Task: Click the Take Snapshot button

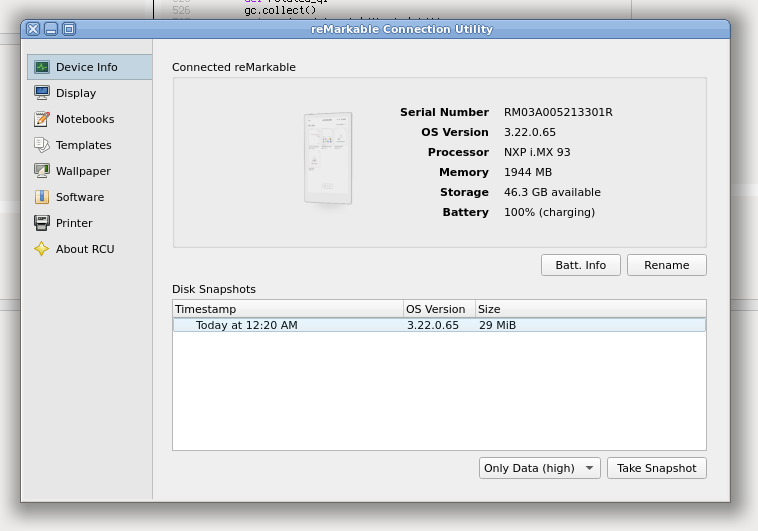Action: pos(656,468)
